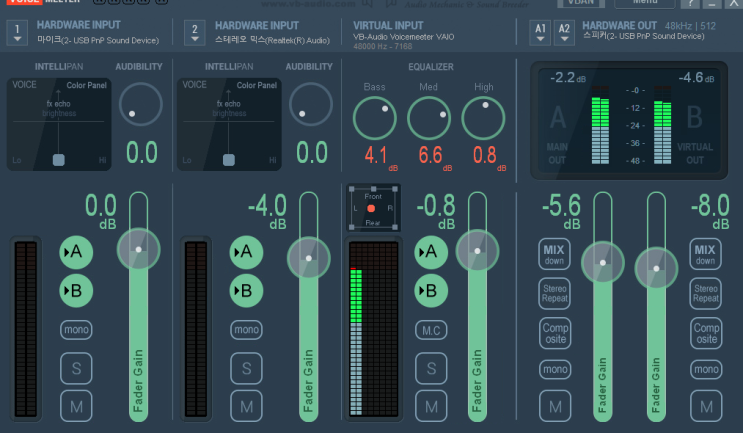Open the A1 output device selector
The image size is (743, 433).
[540, 33]
